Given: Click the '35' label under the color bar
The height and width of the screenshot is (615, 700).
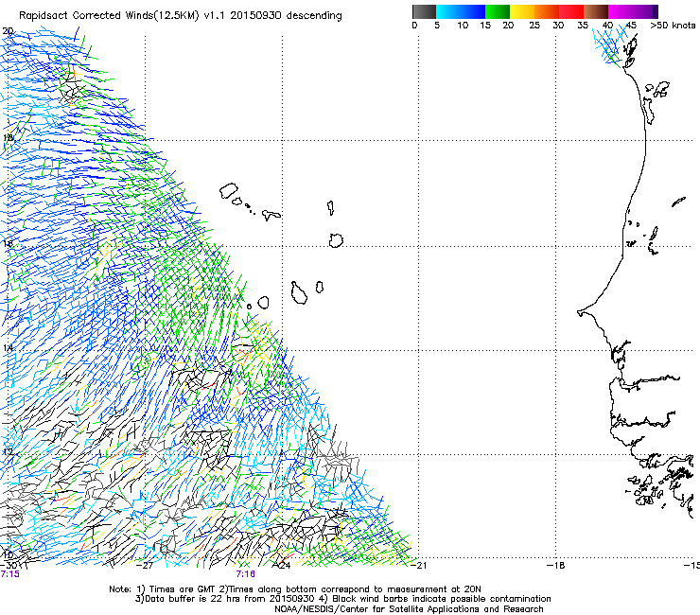Looking at the screenshot, I should (583, 25).
